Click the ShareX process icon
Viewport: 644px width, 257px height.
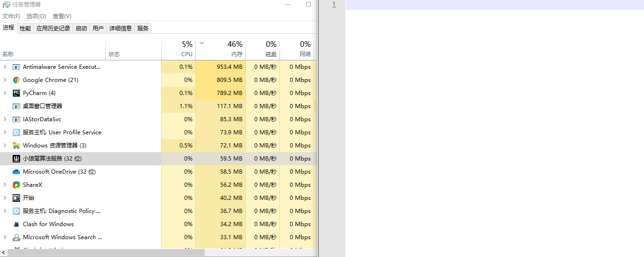[x=16, y=185]
